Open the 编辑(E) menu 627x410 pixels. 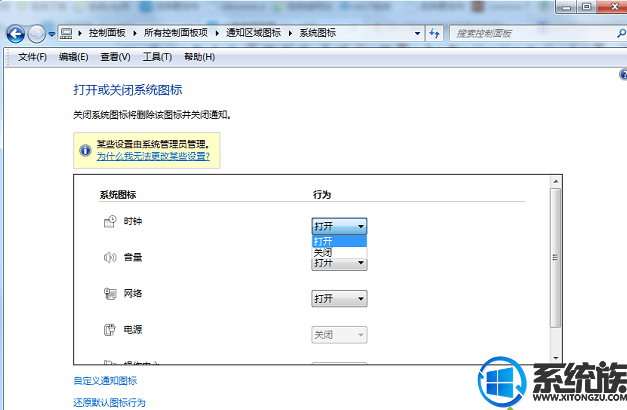[x=74, y=57]
